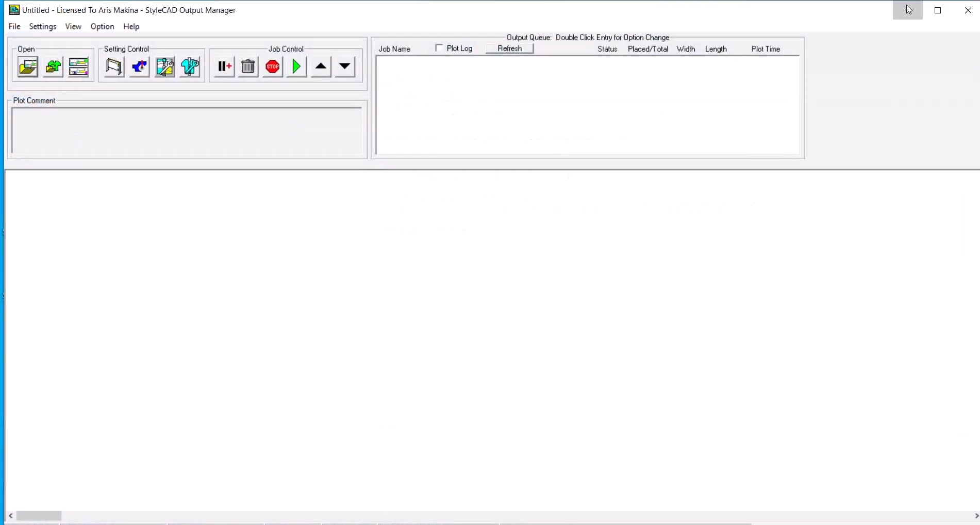Start plotting with the green play button
Screen dimensions: 980x525
296,67
